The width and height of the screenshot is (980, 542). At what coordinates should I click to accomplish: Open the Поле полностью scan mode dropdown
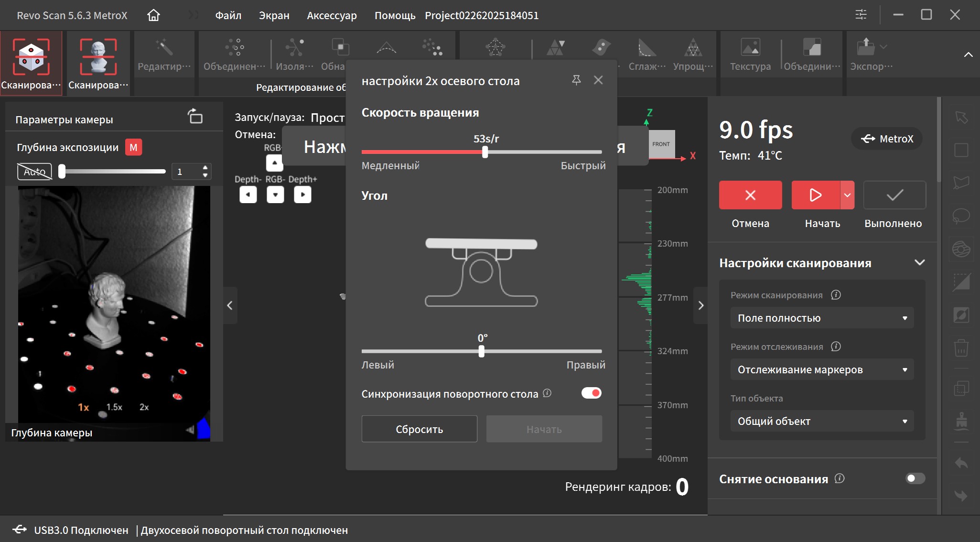click(822, 318)
